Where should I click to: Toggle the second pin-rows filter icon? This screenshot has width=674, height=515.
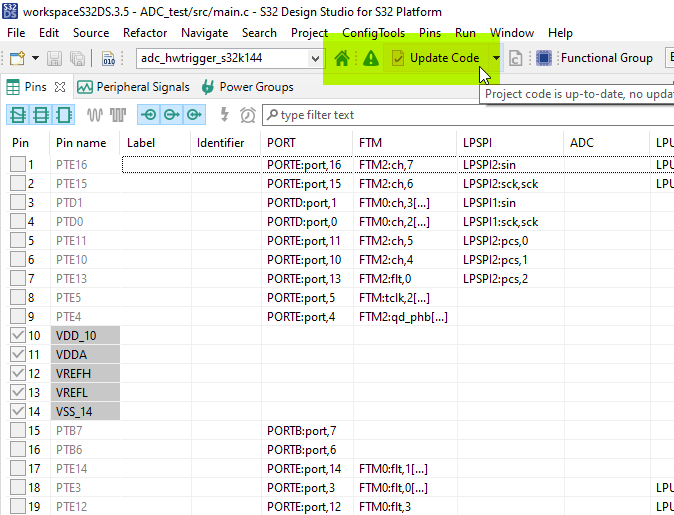pos(41,115)
